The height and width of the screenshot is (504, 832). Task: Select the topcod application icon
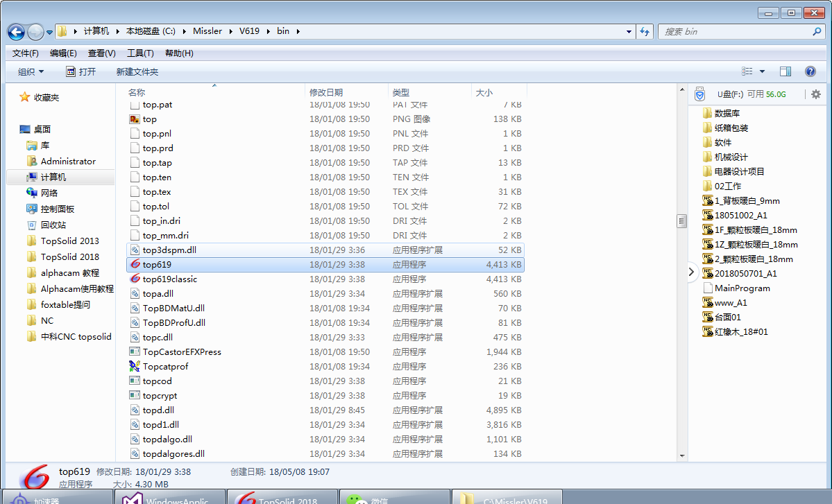(135, 381)
